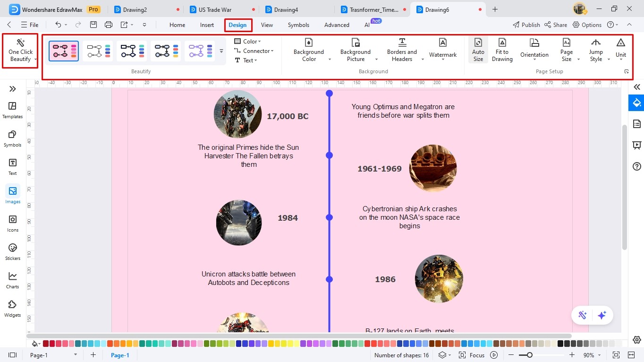Open the Templates sidebar panel
This screenshot has height=362, width=644.
pos(13,110)
